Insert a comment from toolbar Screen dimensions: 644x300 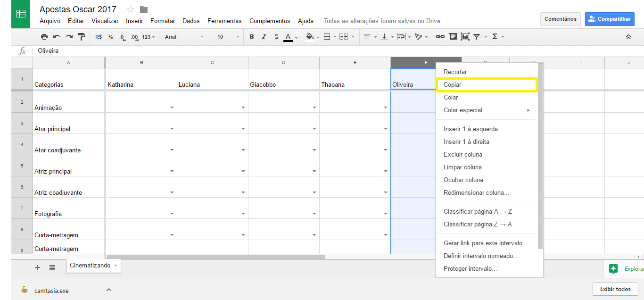453,37
